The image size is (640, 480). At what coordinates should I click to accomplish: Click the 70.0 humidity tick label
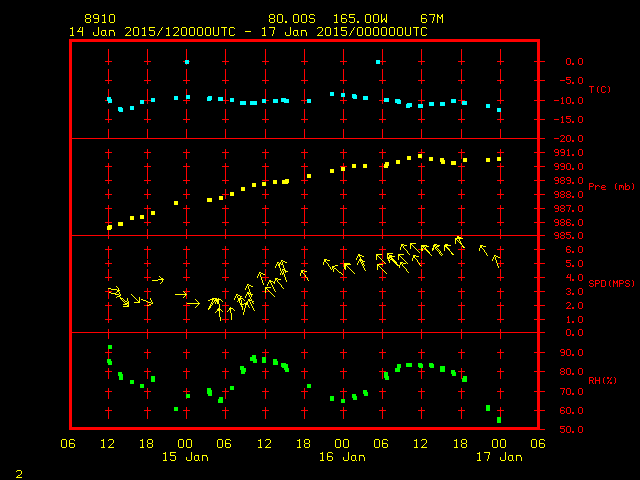(x=571, y=391)
